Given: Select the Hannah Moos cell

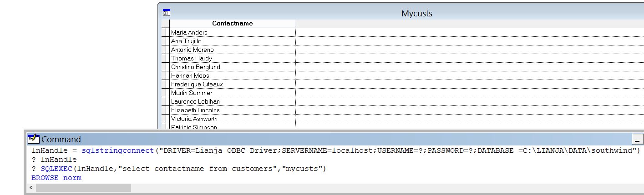Looking at the screenshot, I should [233, 75].
